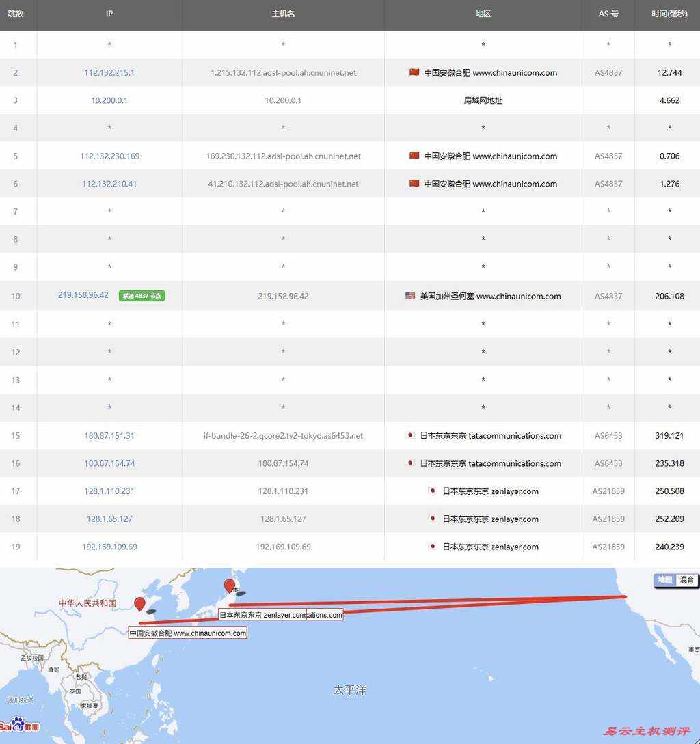Image resolution: width=700 pixels, height=744 pixels.
Task: Click the China flag in hop 5 row
Action: click(x=414, y=156)
